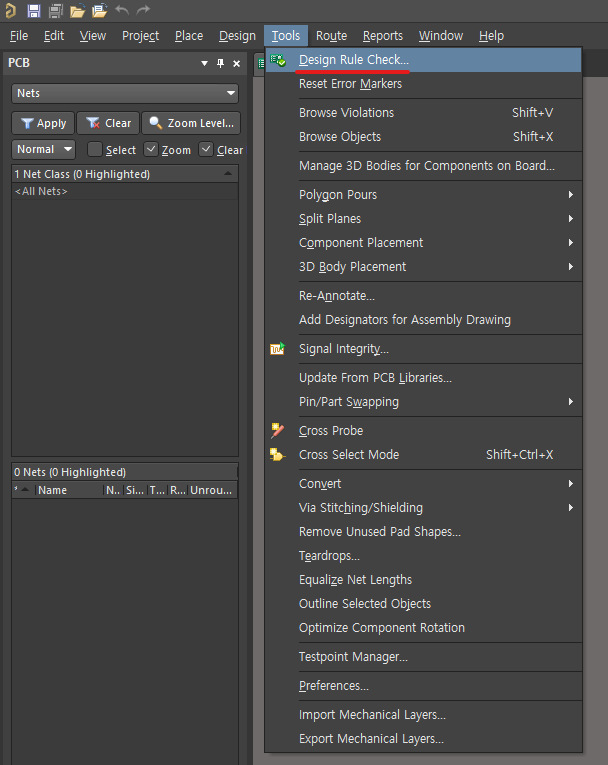Pin the PCB panel

[221, 63]
